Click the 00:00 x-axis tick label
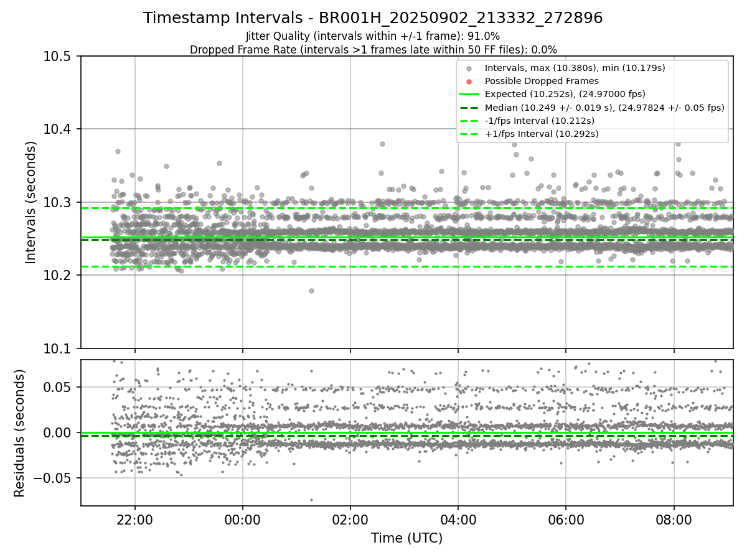Viewport: 747px width, 560px height. [x=243, y=520]
